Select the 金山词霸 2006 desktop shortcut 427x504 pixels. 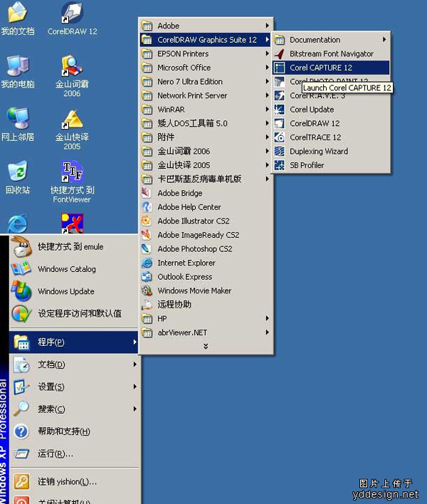tap(73, 66)
